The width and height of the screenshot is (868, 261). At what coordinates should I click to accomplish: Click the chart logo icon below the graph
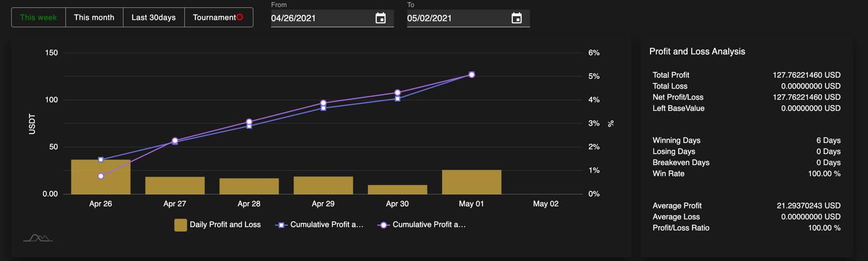(x=38, y=238)
